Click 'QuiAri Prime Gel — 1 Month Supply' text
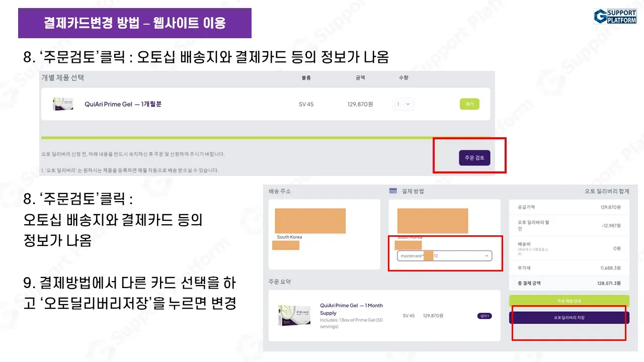The height and width of the screenshot is (362, 644). coord(351,309)
